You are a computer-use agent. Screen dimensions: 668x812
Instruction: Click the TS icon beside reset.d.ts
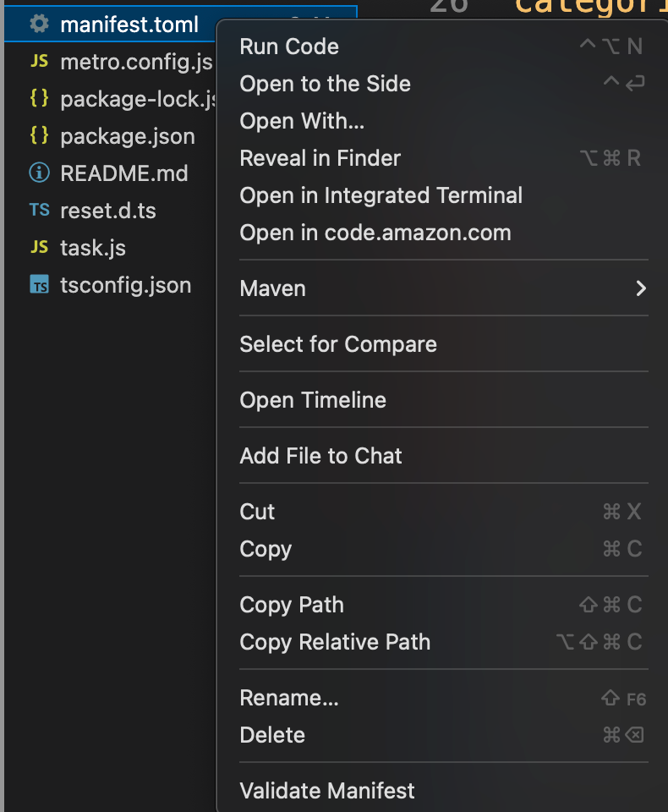39,210
